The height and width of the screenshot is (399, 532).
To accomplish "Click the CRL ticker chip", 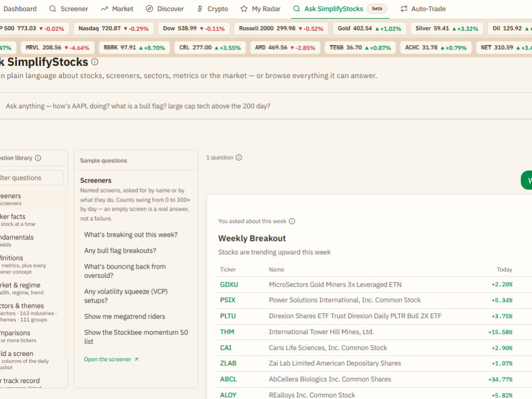I will 210,48.
